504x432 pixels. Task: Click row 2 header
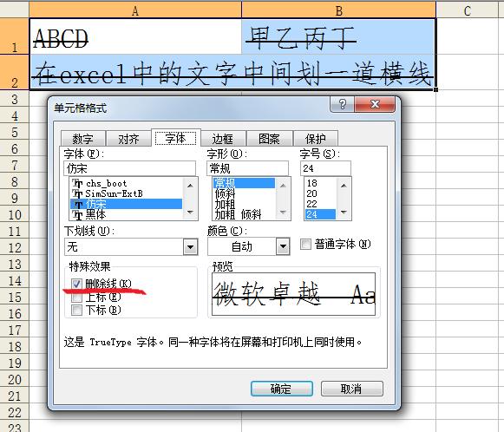click(15, 72)
